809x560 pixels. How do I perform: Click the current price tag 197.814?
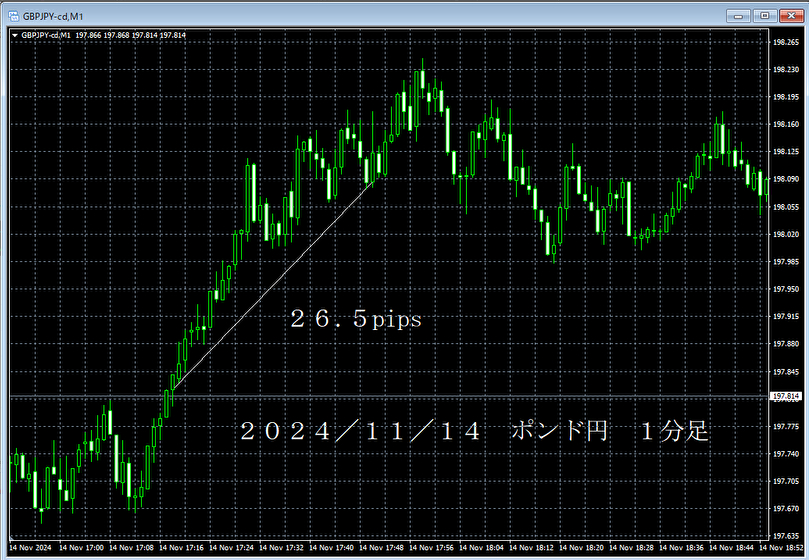[785, 397]
